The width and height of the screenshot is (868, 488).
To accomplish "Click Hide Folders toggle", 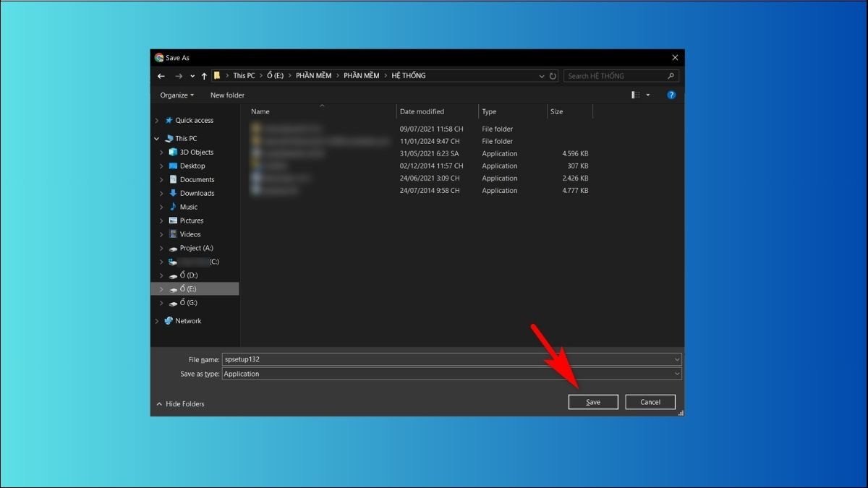I will [x=181, y=404].
